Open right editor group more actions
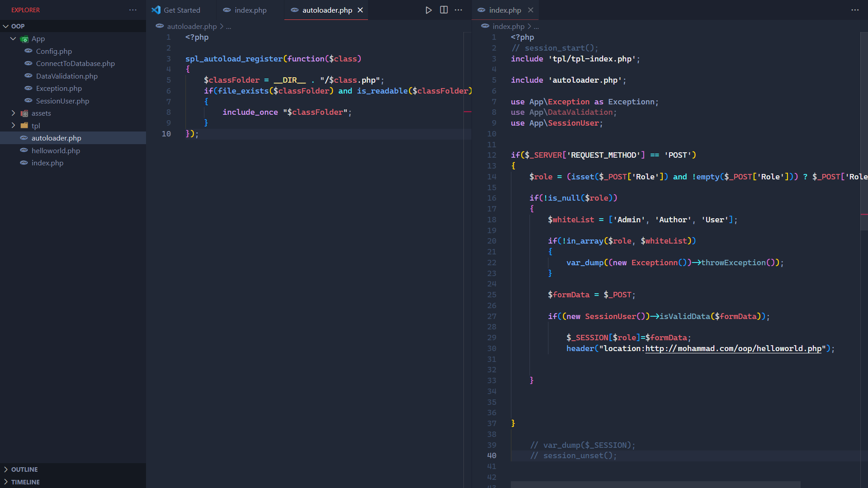Viewport: 868px width, 488px height. click(855, 10)
